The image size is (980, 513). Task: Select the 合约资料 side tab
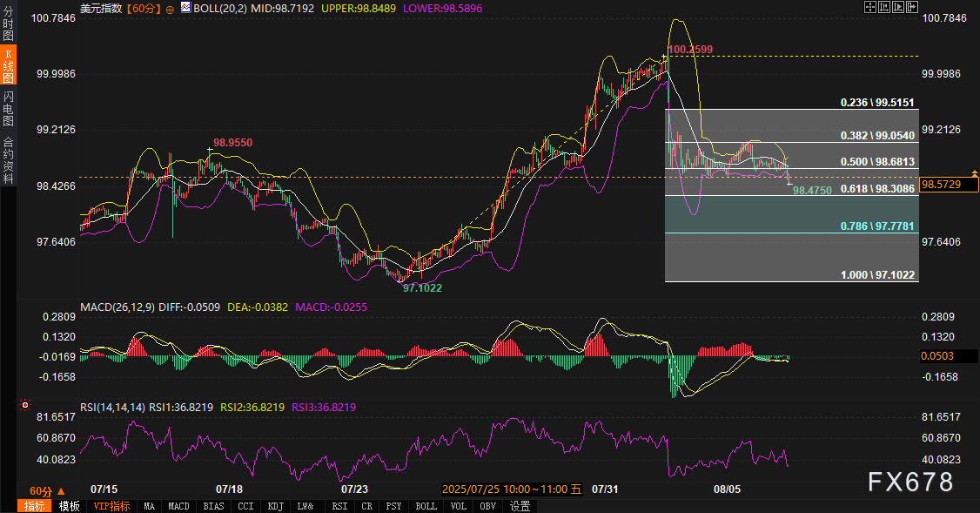coord(8,160)
